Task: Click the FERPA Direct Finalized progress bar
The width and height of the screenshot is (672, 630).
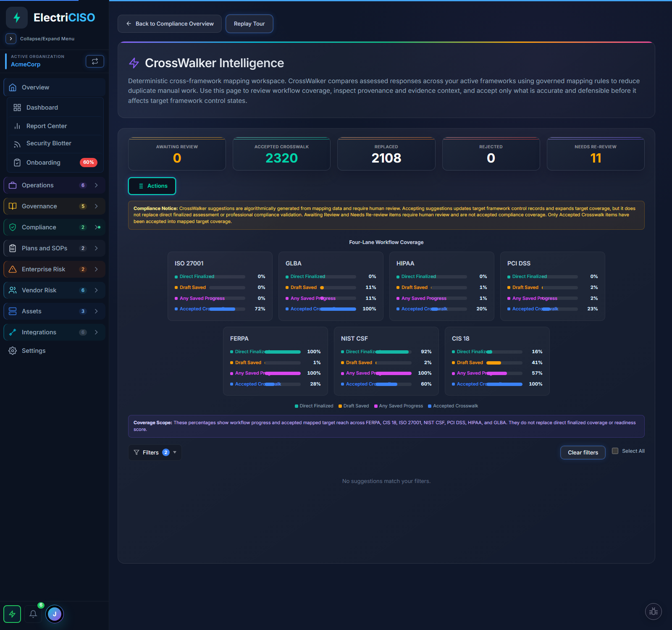Action: click(x=283, y=352)
